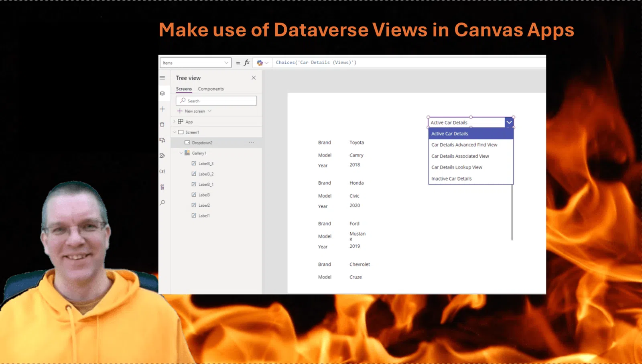Image resolution: width=642 pixels, height=364 pixels.
Task: Click the Camry model value
Action: 356,155
